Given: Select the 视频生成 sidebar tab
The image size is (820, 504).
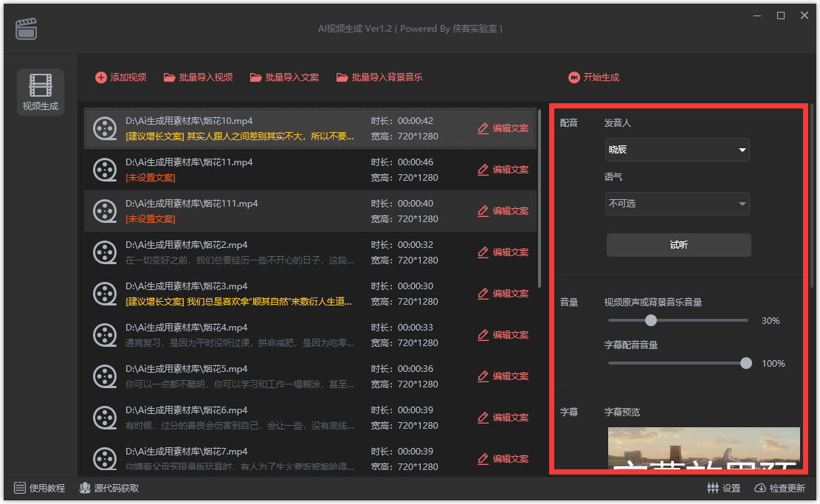Looking at the screenshot, I should coord(40,91).
